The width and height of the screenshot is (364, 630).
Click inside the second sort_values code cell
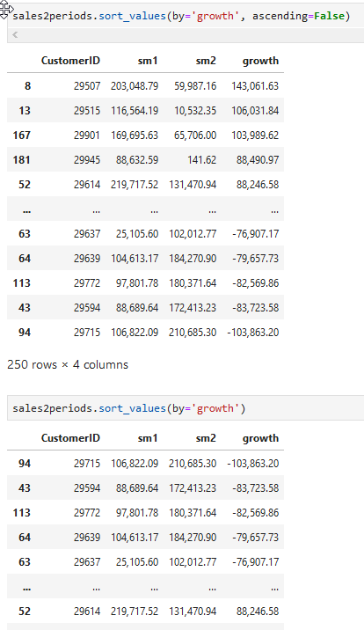click(186, 408)
